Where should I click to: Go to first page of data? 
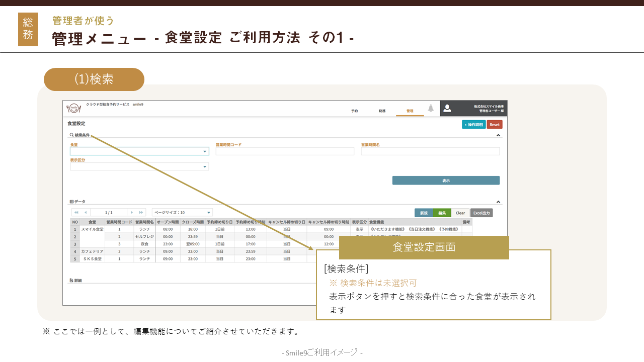coord(76,213)
